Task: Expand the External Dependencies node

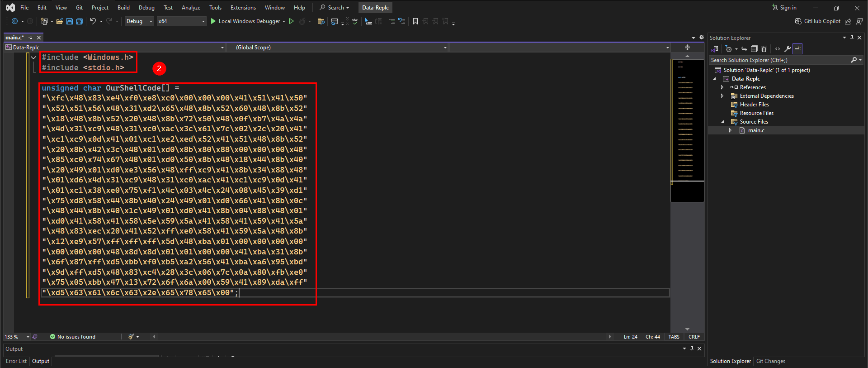Action: point(722,96)
